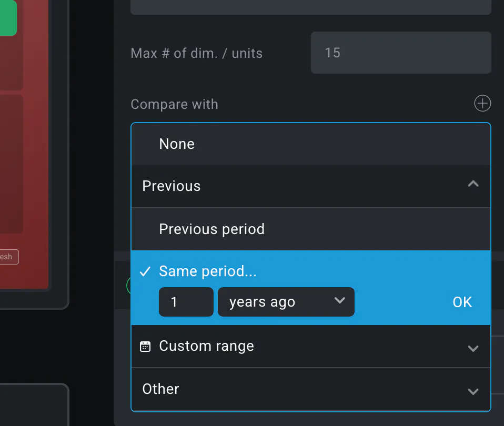Expand Custom range with its chevron arrow
This screenshot has height=426, width=504.
tap(473, 348)
